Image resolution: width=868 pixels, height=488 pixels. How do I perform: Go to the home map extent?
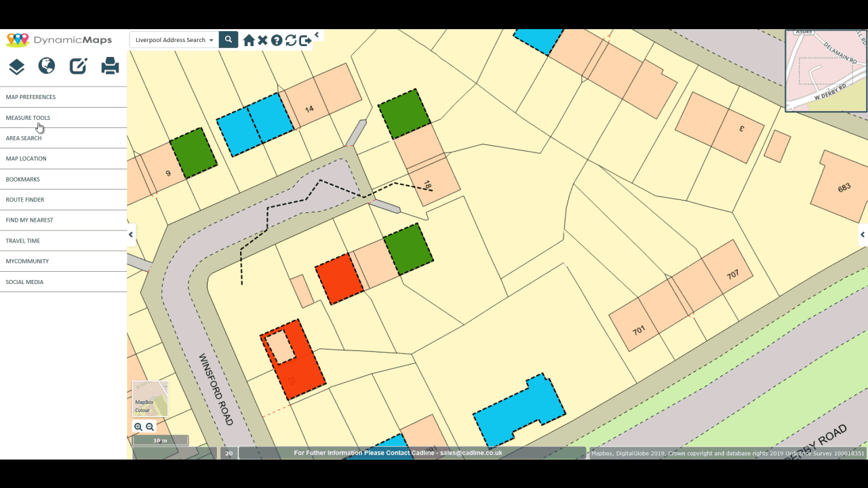point(249,41)
